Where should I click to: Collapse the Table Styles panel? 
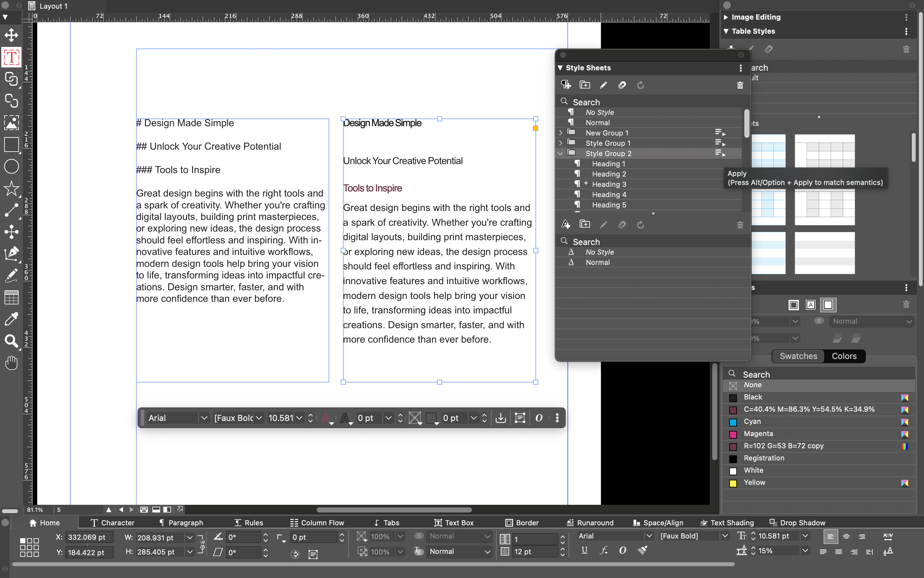point(726,31)
